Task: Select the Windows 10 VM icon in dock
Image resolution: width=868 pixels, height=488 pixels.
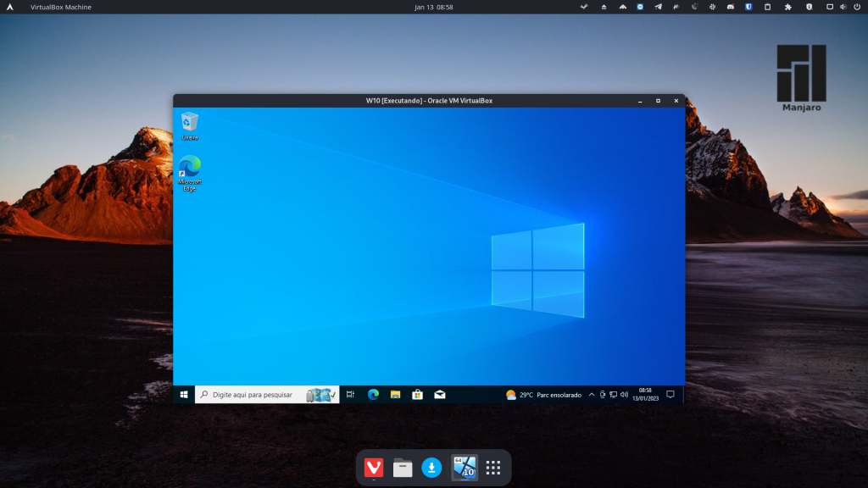Action: click(465, 467)
